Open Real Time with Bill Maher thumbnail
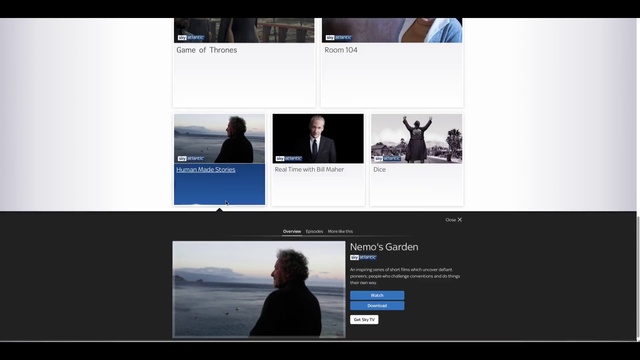Image resolution: width=640 pixels, height=360 pixels. [318, 138]
